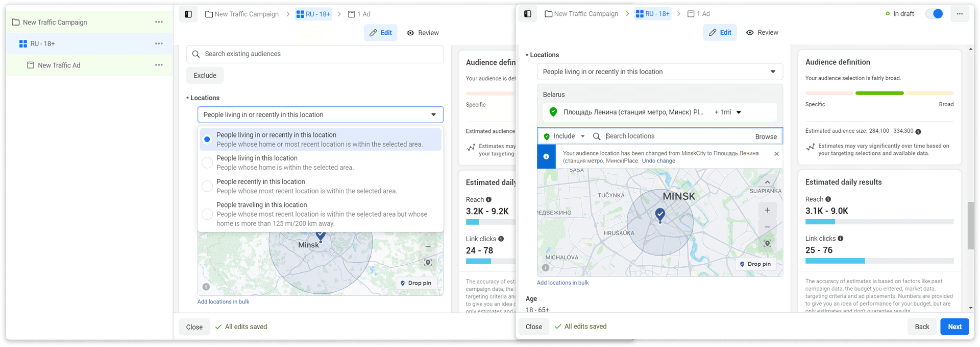Click the Link clicks info icon in right panel

[x=840, y=239]
